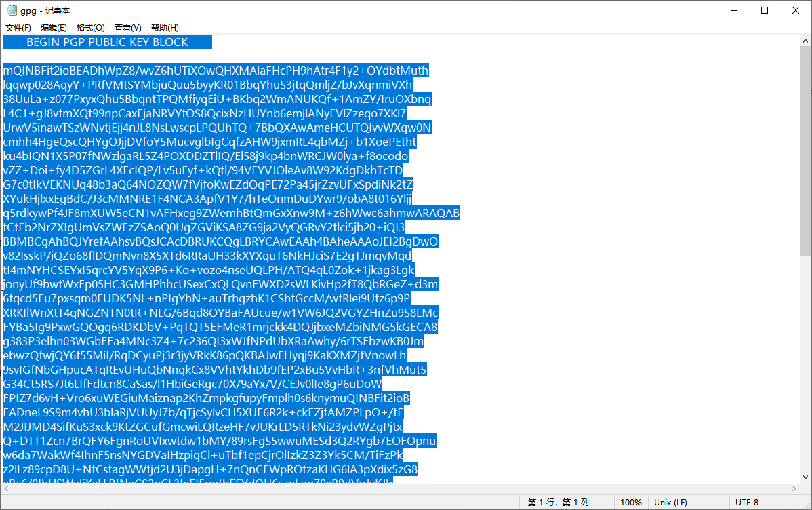Close the gpg Notepad window
Screen dimensions: 812x510
(x=796, y=10)
